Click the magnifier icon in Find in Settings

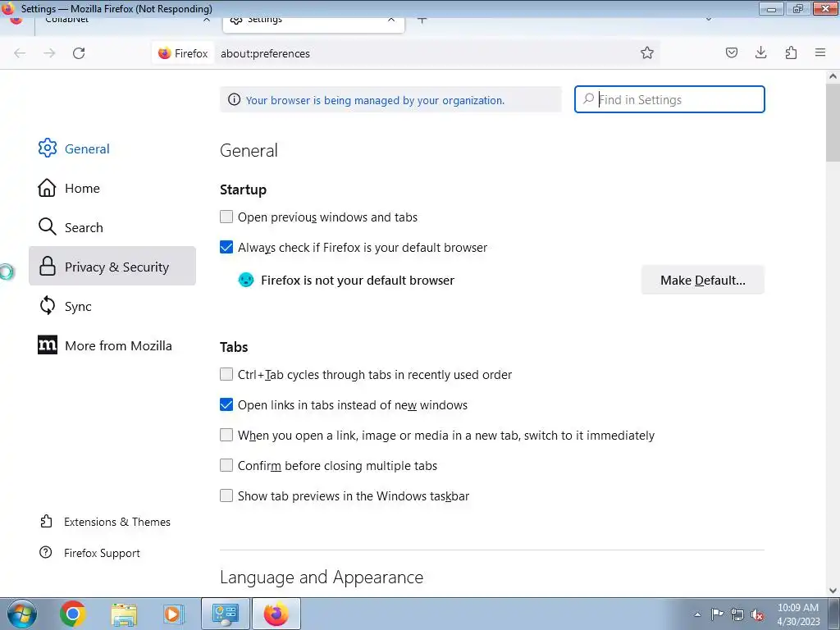tap(588, 99)
